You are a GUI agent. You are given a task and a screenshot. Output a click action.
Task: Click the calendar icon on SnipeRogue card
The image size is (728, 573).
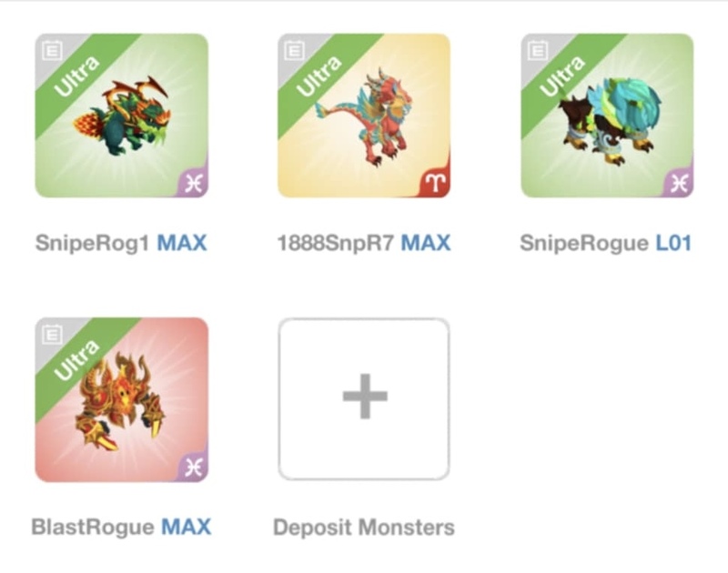(x=538, y=51)
